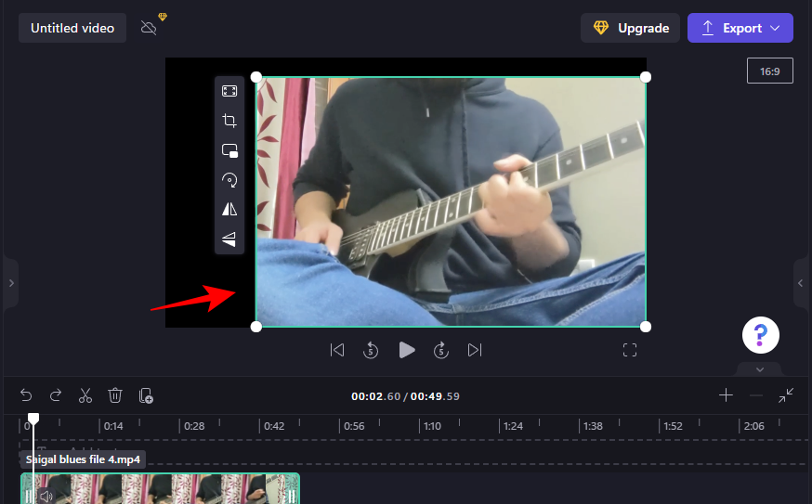Click the playhead marker on the timeline
This screenshot has height=504, width=812.
click(33, 418)
